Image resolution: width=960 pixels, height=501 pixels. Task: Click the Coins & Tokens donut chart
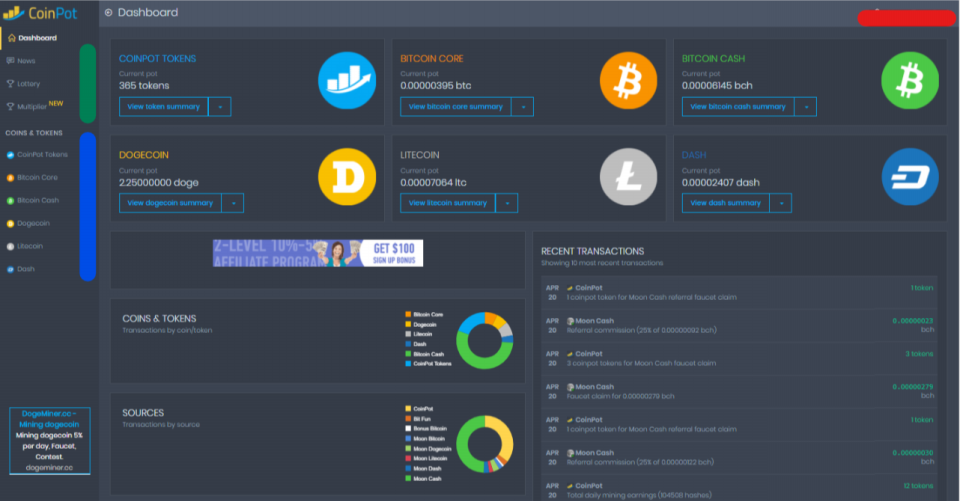click(x=485, y=341)
